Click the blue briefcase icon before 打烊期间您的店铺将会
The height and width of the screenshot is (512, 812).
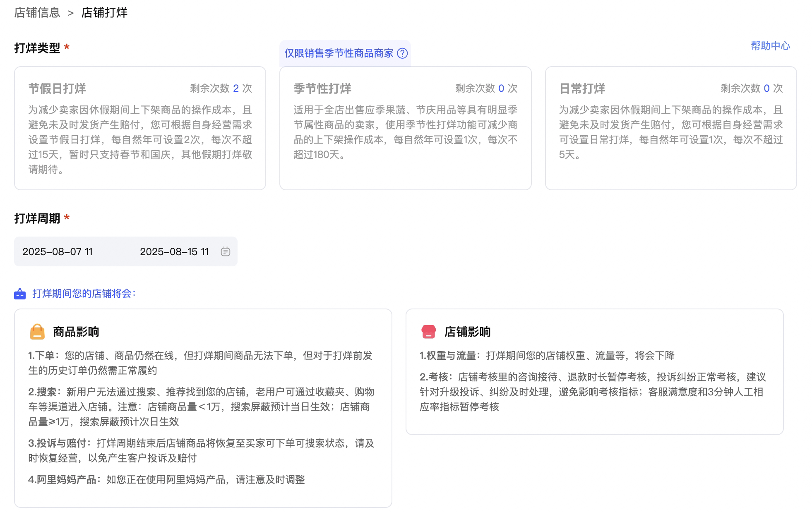coord(19,294)
